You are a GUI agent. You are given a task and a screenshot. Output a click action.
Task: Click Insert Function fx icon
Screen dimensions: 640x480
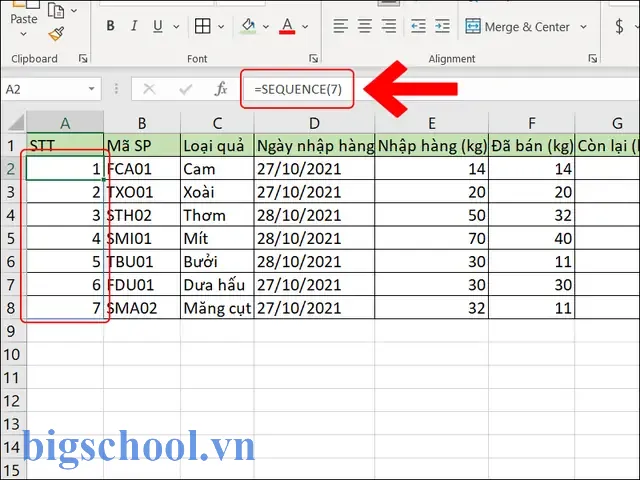click(221, 89)
